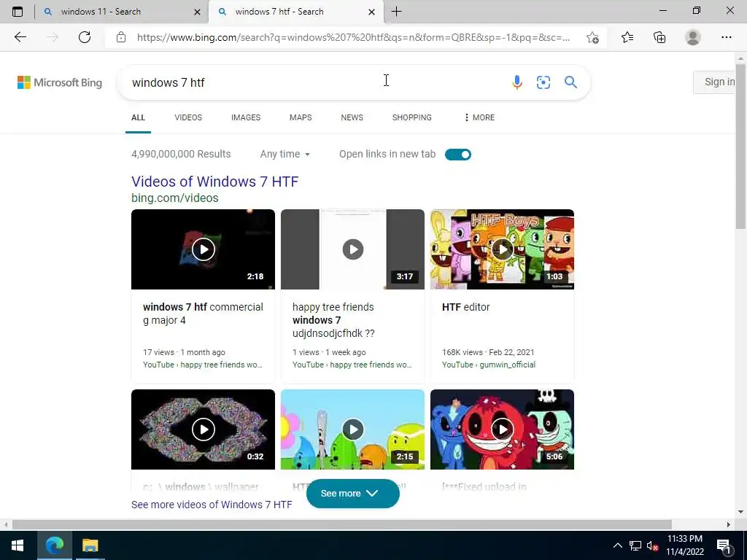This screenshot has width=747, height=560.
Task: Open visual search camera icon
Action: coord(543,82)
